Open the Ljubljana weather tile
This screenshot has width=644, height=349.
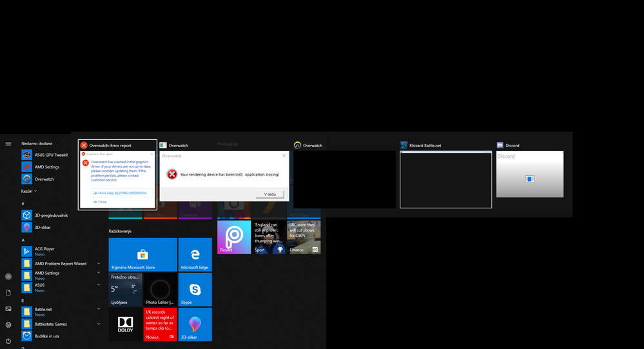[126, 290]
